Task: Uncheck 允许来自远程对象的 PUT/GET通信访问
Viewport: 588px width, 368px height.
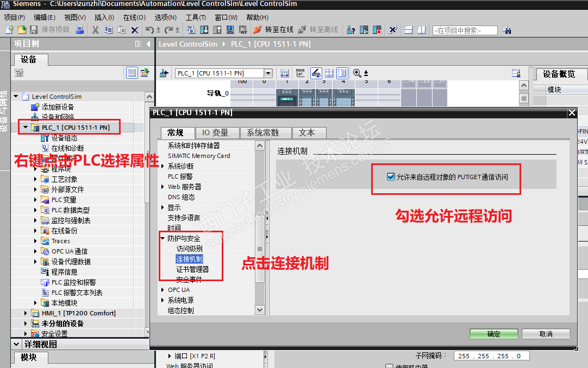Action: (x=391, y=177)
